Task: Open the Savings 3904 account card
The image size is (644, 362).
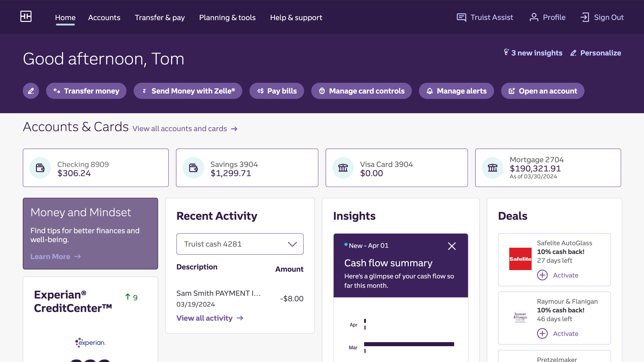Action: click(247, 168)
